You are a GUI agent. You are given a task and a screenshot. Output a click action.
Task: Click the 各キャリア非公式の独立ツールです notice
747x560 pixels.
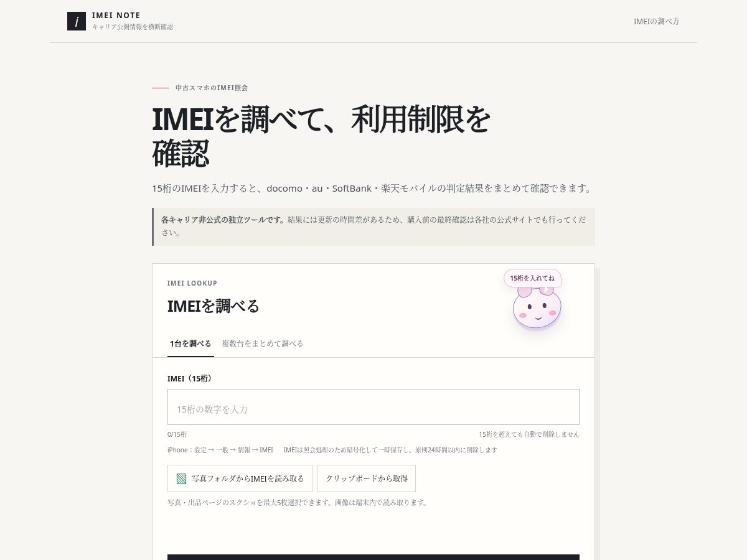tap(374, 226)
